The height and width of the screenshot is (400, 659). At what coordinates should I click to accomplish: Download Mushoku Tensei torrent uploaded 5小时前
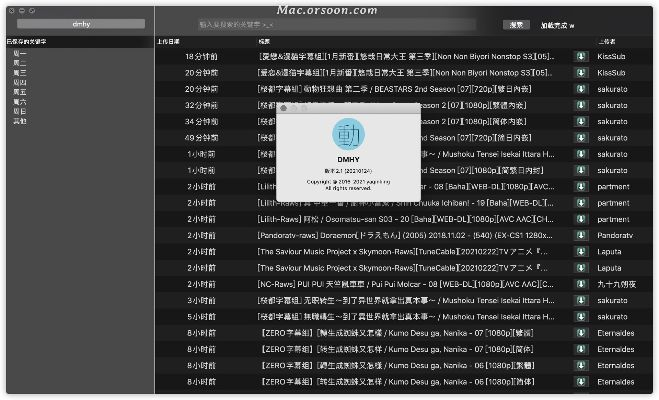pyautogui.click(x=581, y=317)
